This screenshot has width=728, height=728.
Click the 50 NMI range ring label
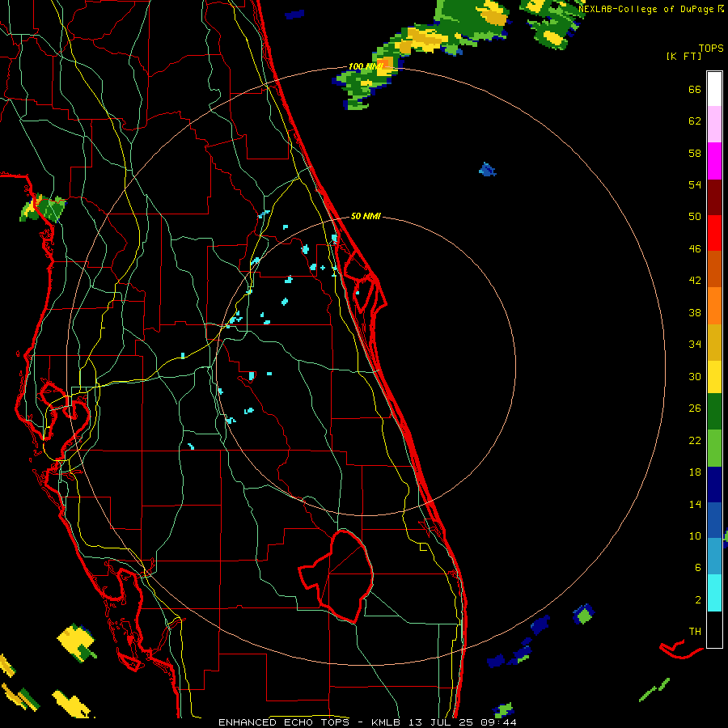pyautogui.click(x=366, y=216)
